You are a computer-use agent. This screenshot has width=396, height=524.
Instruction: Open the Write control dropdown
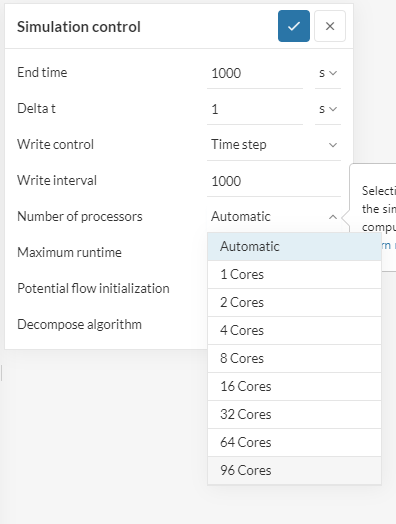tap(274, 145)
